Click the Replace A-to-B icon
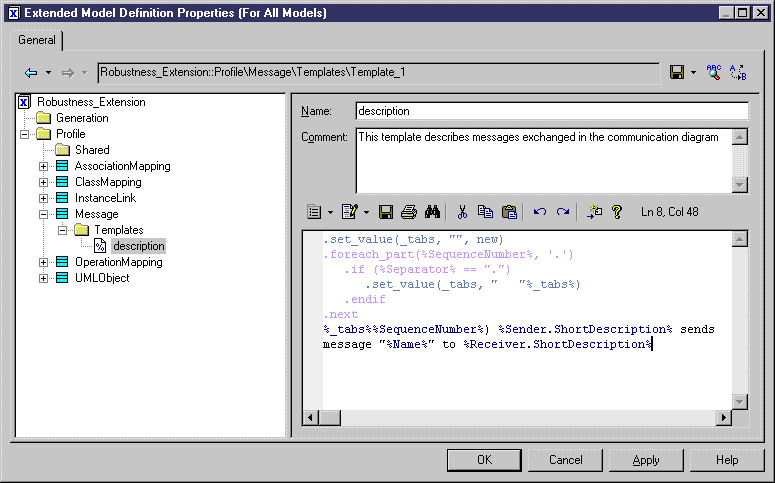Image resolution: width=775 pixels, height=483 pixels. 738,72
